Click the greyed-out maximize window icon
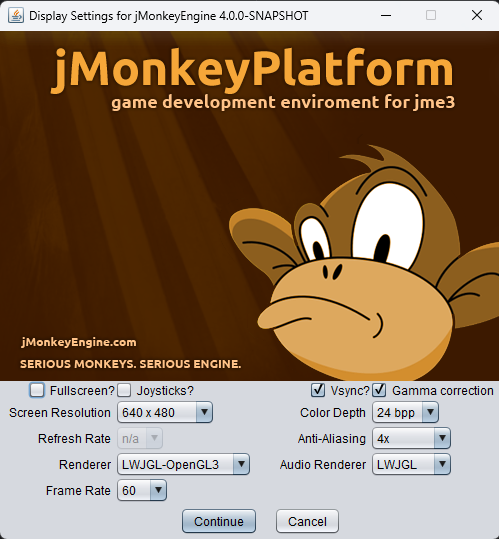Viewport: 499px width, 539px height. (431, 15)
